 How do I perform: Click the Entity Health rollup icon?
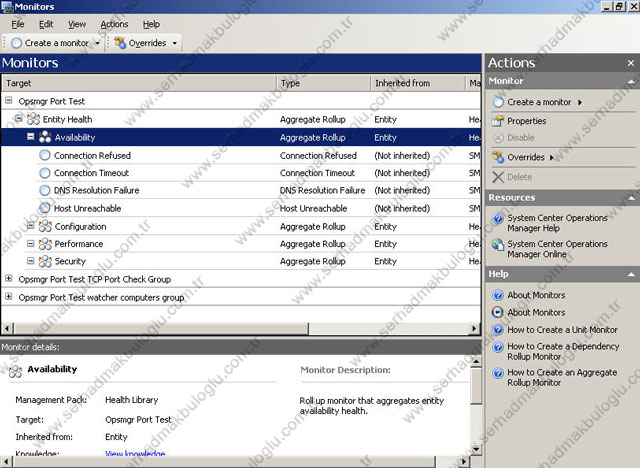33,119
